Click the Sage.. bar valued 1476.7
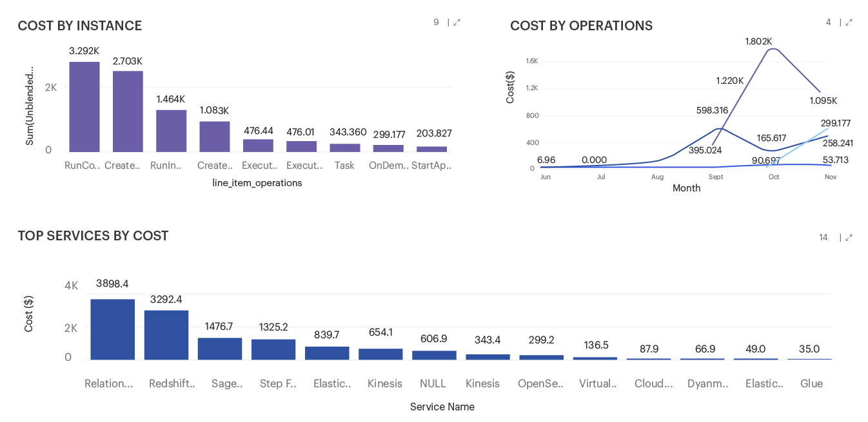 220,349
